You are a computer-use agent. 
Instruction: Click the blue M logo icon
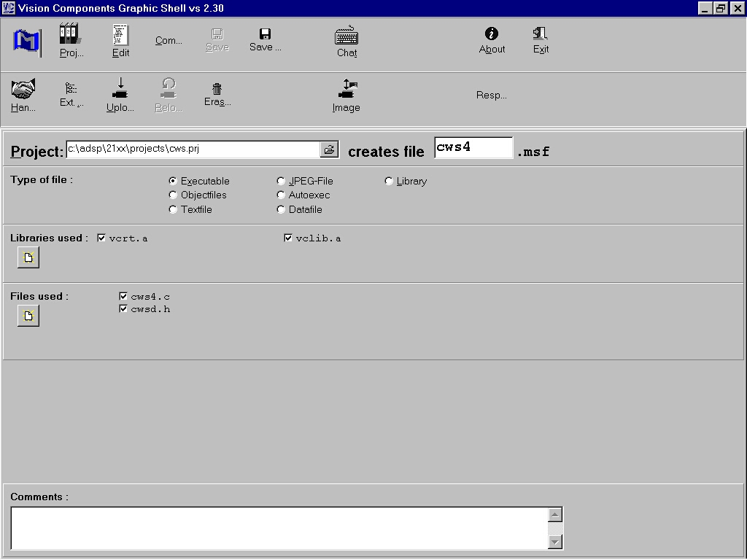26,42
